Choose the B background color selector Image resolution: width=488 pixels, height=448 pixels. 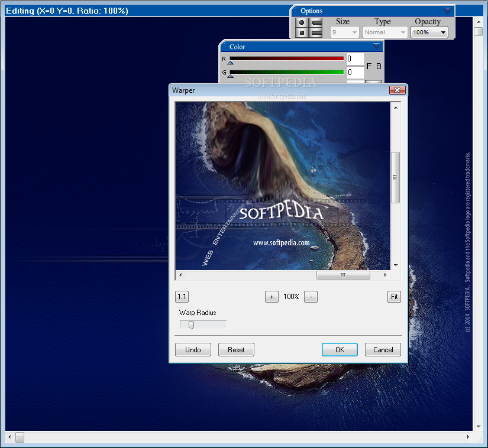[379, 66]
